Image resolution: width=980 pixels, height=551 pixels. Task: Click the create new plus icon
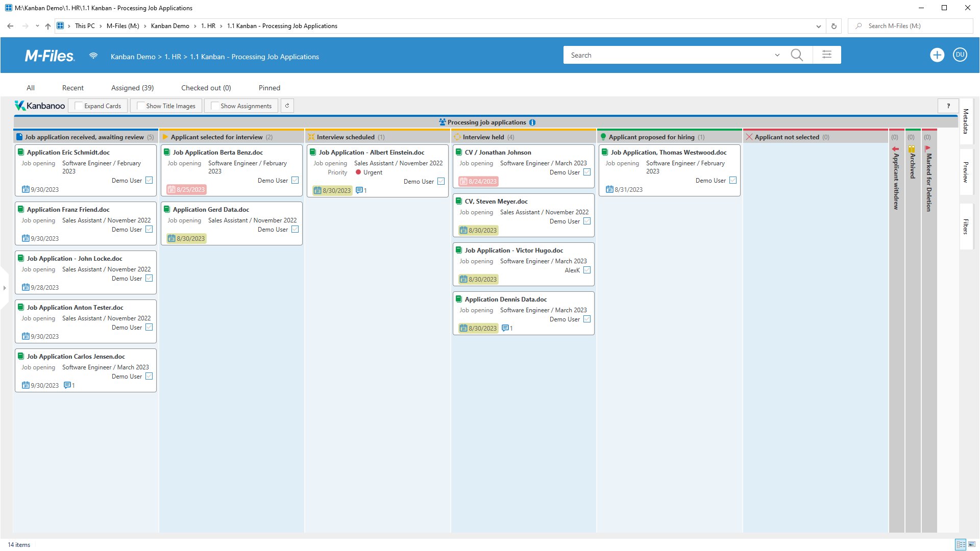pyautogui.click(x=937, y=55)
